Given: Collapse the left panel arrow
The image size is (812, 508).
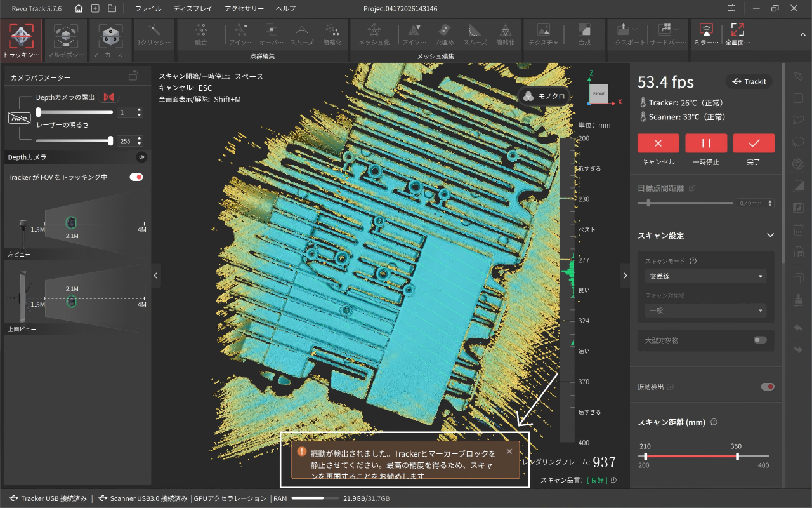Looking at the screenshot, I should pos(156,276).
